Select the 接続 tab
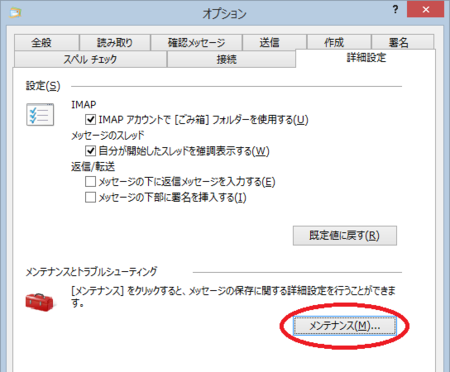Screen dimensions: 450x372 231,59
